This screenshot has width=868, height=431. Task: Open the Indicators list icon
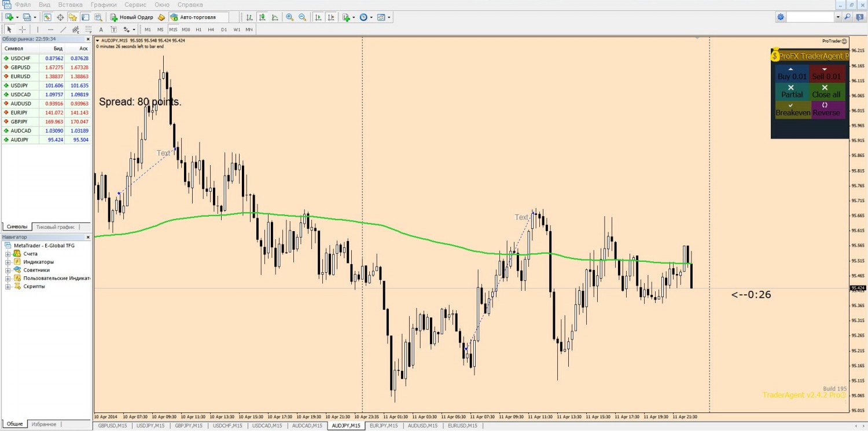coord(347,17)
